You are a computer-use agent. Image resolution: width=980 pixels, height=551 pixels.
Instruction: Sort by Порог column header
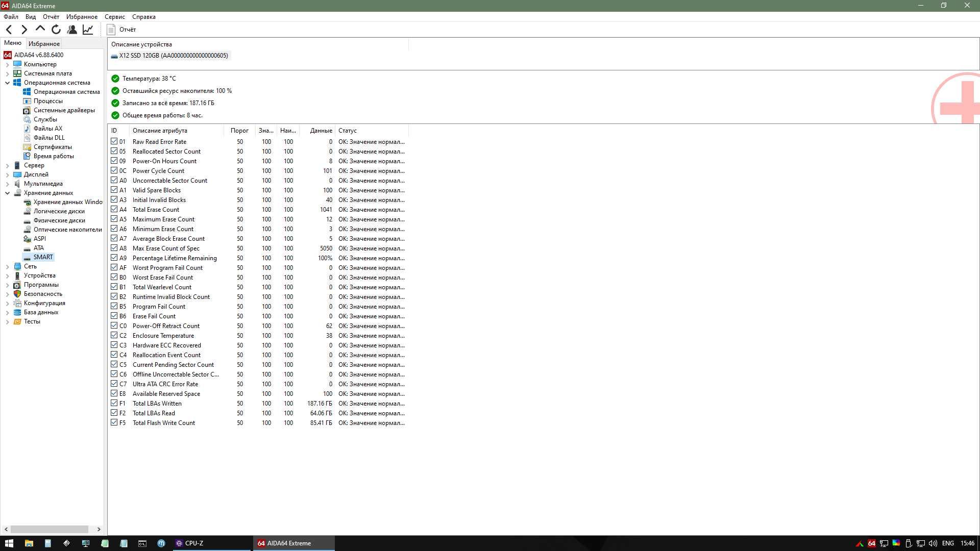click(x=239, y=131)
